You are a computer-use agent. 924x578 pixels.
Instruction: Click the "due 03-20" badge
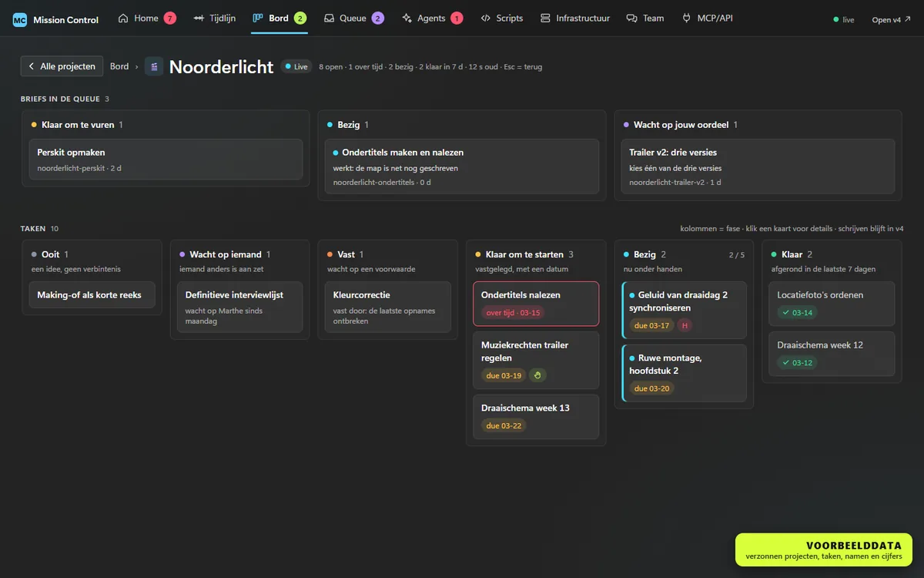[651, 388]
